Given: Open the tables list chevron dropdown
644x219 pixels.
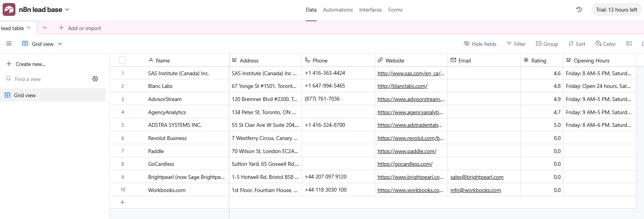Looking at the screenshot, I should 45,28.
